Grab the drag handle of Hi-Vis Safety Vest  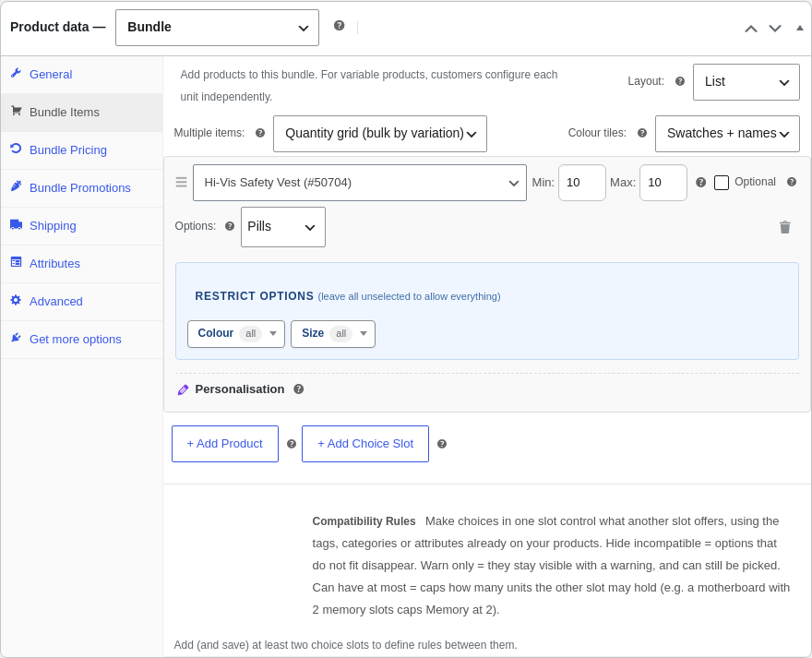(181, 183)
